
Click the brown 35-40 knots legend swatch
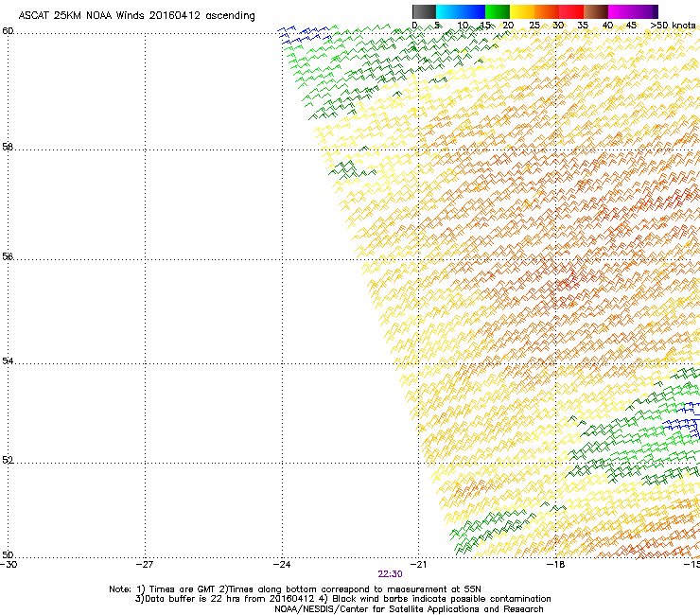coord(596,11)
